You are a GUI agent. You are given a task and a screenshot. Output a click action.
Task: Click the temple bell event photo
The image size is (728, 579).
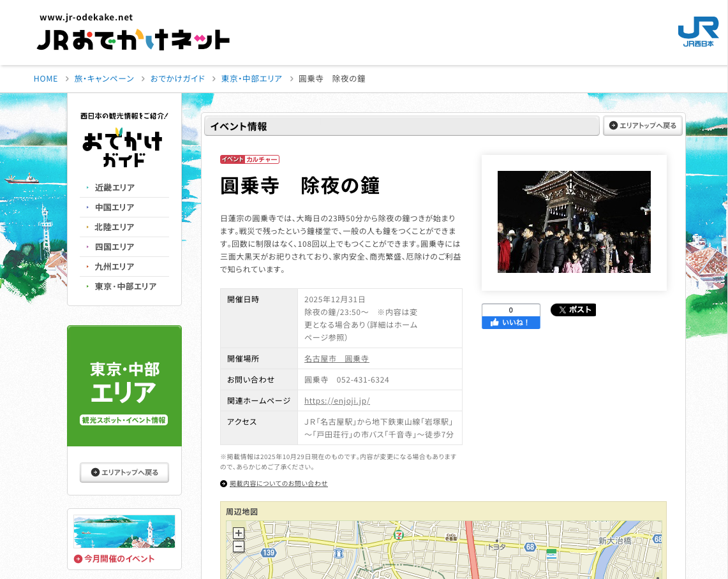tap(574, 222)
